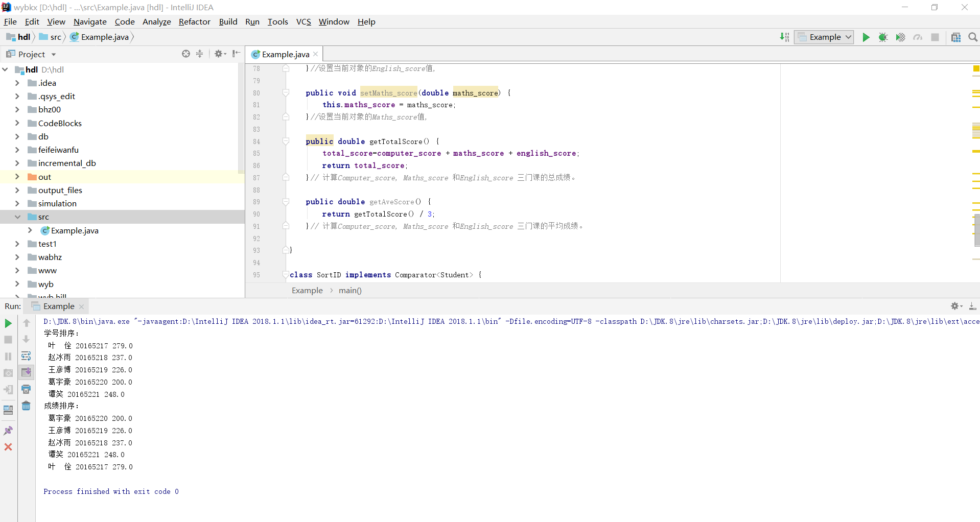
Task: Start debugging with the bug icon
Action: (x=883, y=37)
